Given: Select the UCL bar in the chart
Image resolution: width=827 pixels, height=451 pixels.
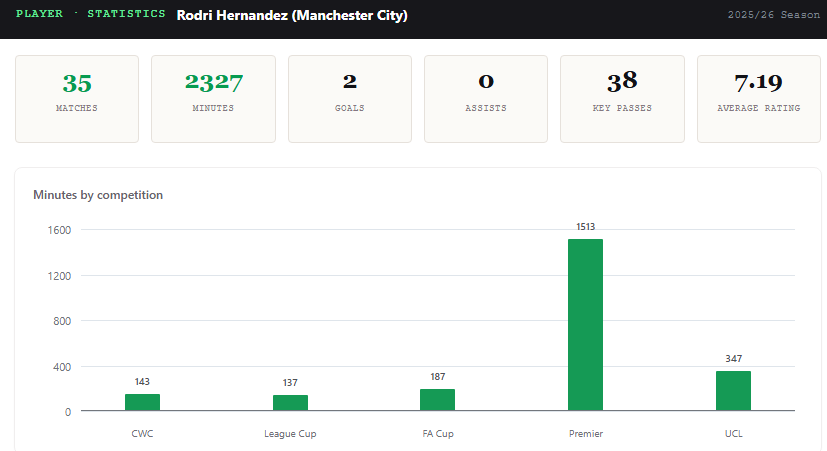Looking at the screenshot, I should tap(733, 391).
